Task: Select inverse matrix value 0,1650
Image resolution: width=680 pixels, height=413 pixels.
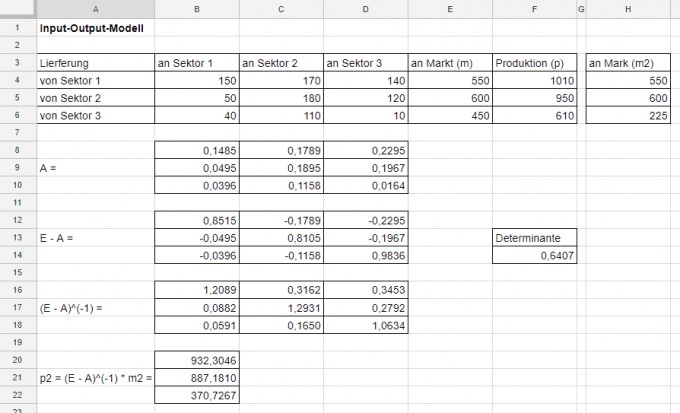Action: (281, 325)
